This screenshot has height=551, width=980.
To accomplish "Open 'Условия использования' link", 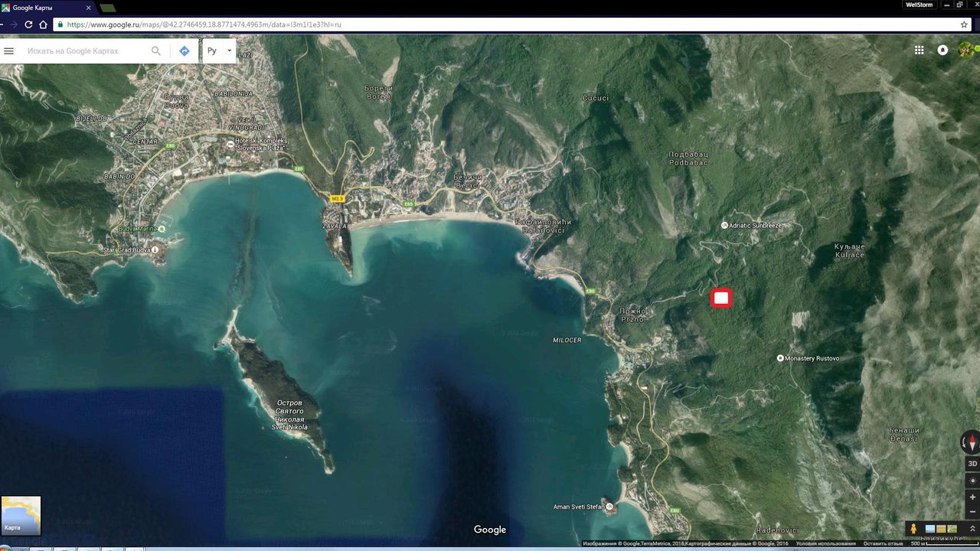I will click(825, 544).
